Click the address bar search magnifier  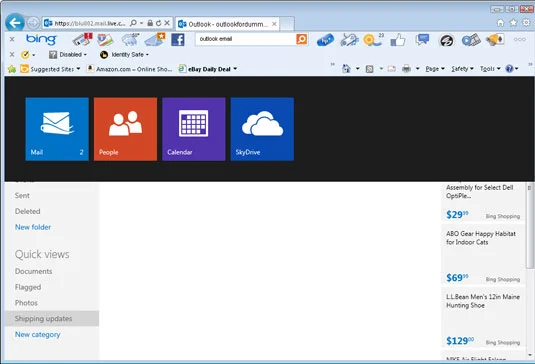coord(133,23)
